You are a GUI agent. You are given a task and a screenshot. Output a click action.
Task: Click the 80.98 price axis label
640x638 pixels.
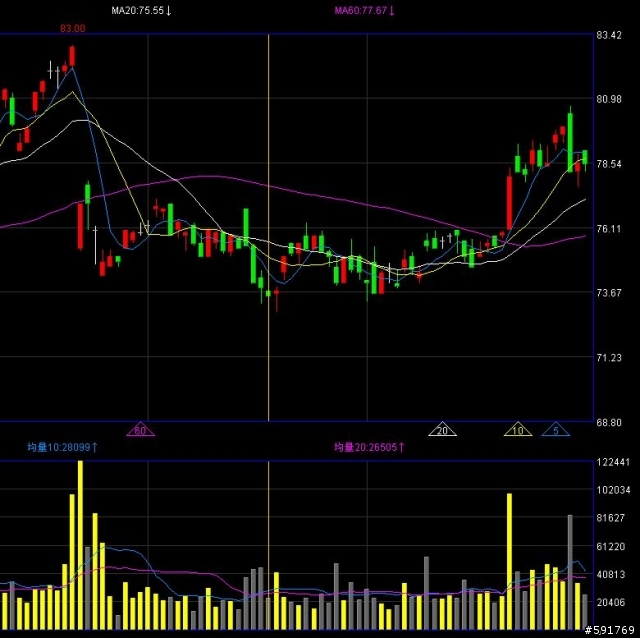(x=609, y=99)
